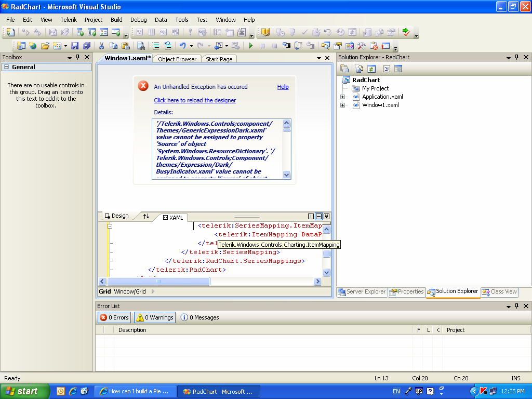Click the Save All toolbar icon
Screen dimensions: 532x399
[x=87, y=46]
